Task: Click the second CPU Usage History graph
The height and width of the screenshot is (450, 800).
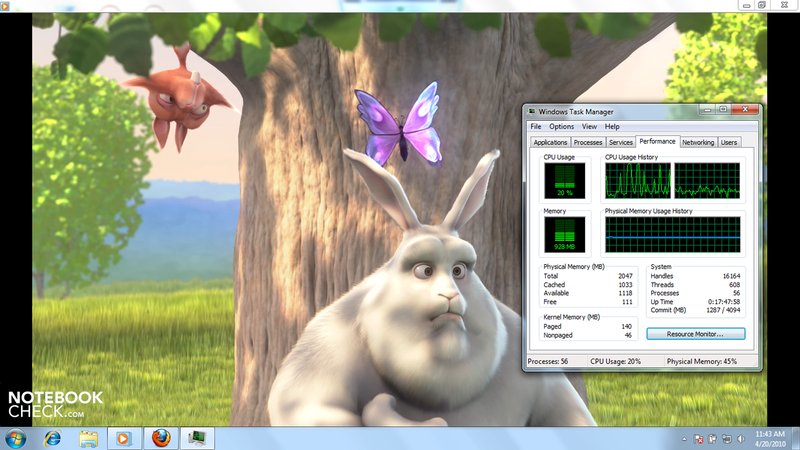Action: click(x=707, y=181)
